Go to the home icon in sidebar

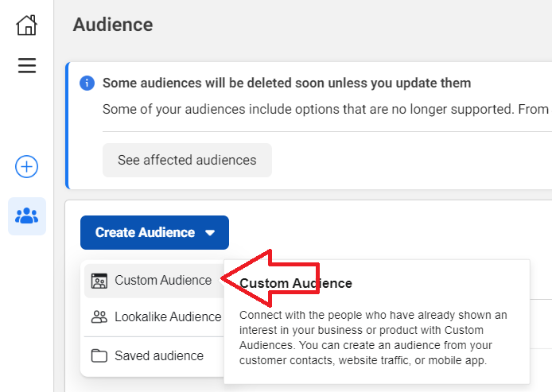[x=26, y=25]
